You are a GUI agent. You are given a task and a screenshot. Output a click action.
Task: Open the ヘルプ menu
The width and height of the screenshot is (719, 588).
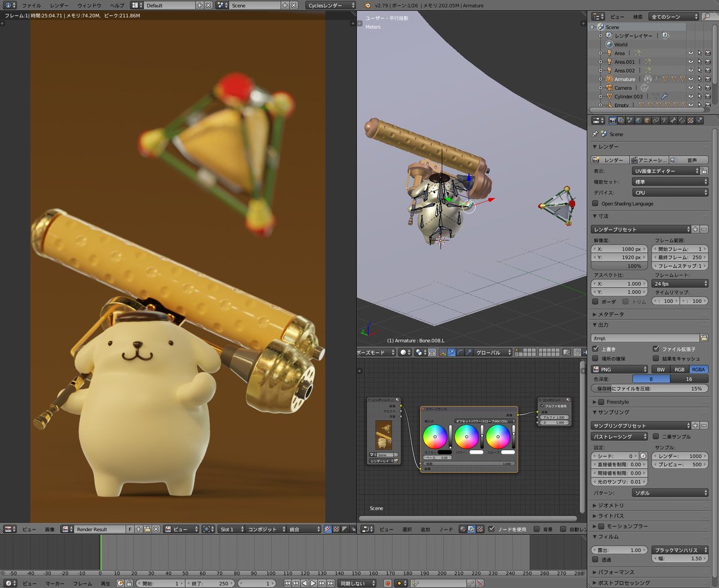[x=117, y=5]
